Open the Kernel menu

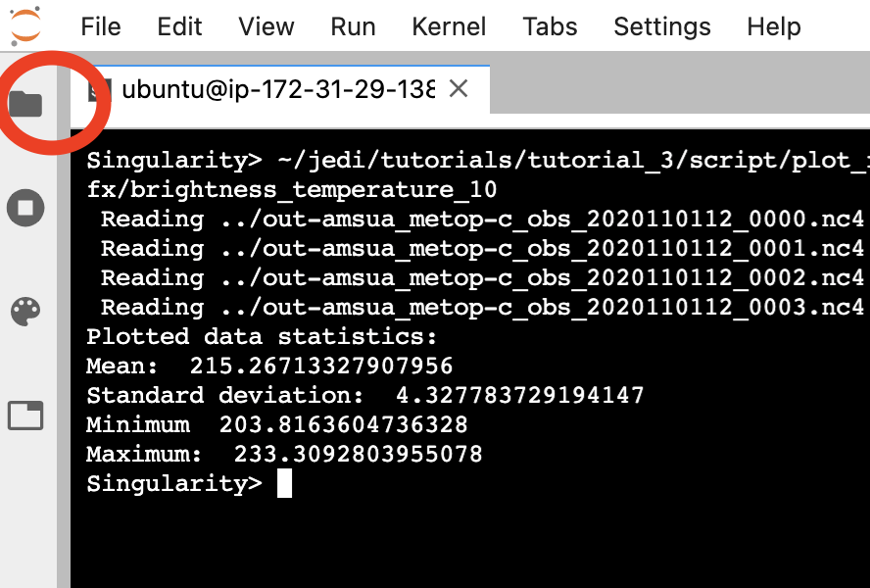[x=449, y=26]
